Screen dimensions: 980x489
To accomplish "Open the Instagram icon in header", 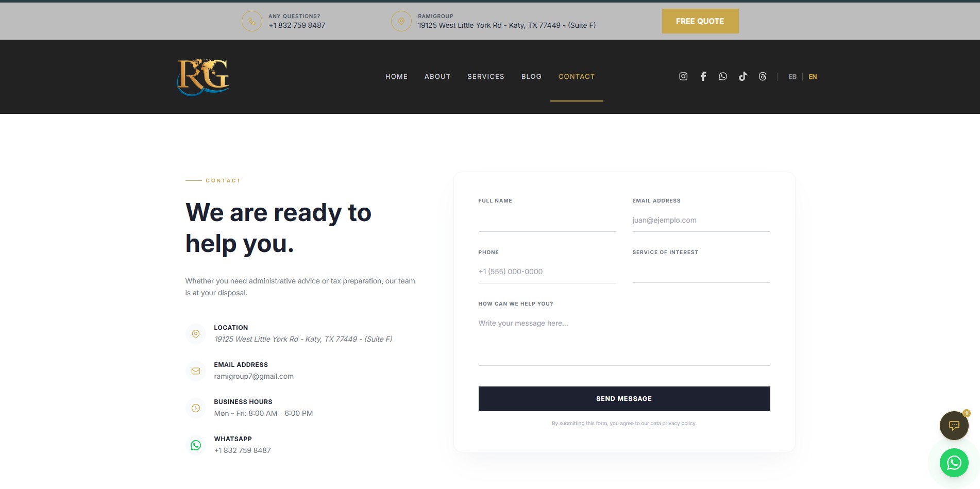I will point(683,76).
